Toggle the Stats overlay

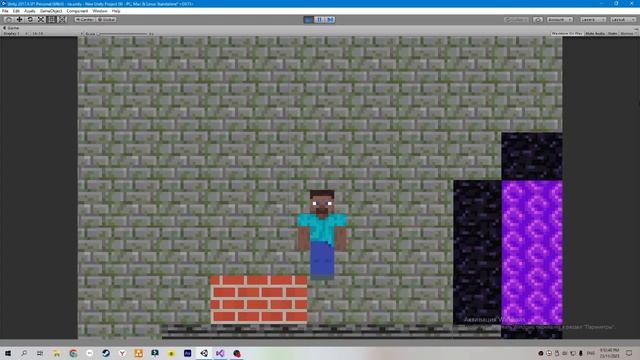(x=613, y=33)
